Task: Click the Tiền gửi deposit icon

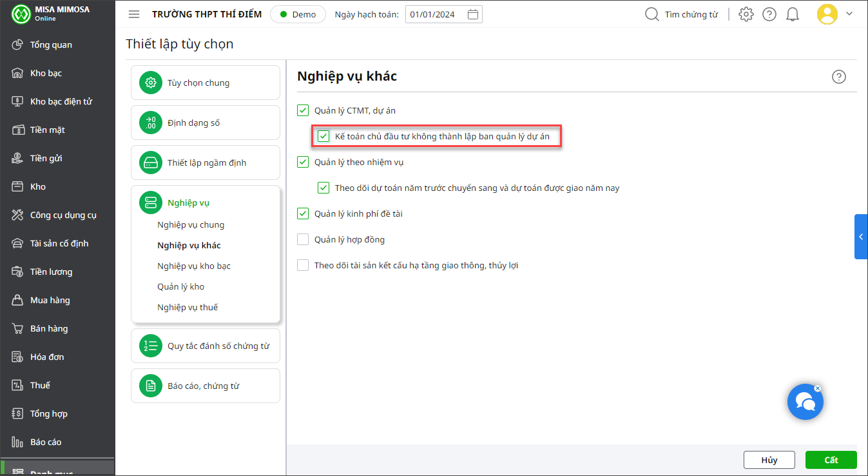Action: point(18,158)
